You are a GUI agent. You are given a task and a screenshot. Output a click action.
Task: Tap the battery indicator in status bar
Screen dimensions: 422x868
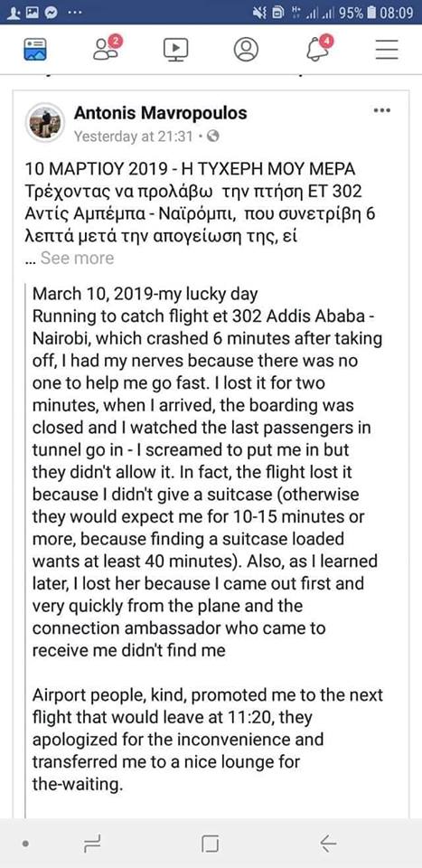(x=372, y=12)
